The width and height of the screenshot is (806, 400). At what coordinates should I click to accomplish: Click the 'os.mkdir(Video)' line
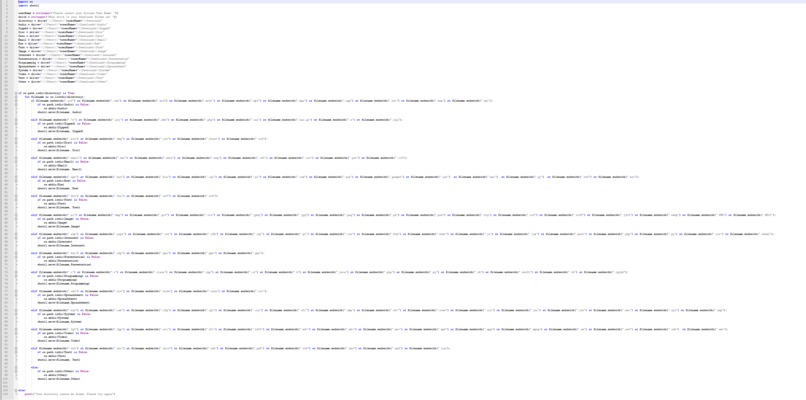(56, 337)
